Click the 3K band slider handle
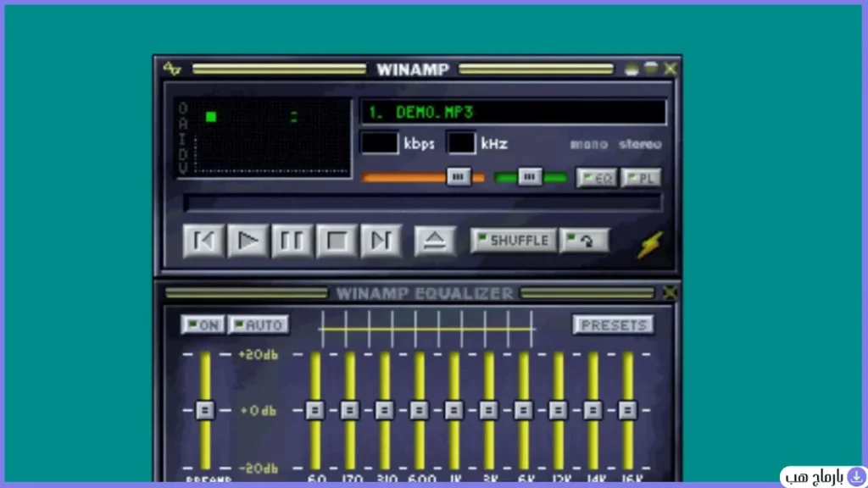The height and width of the screenshot is (488, 868). (488, 410)
